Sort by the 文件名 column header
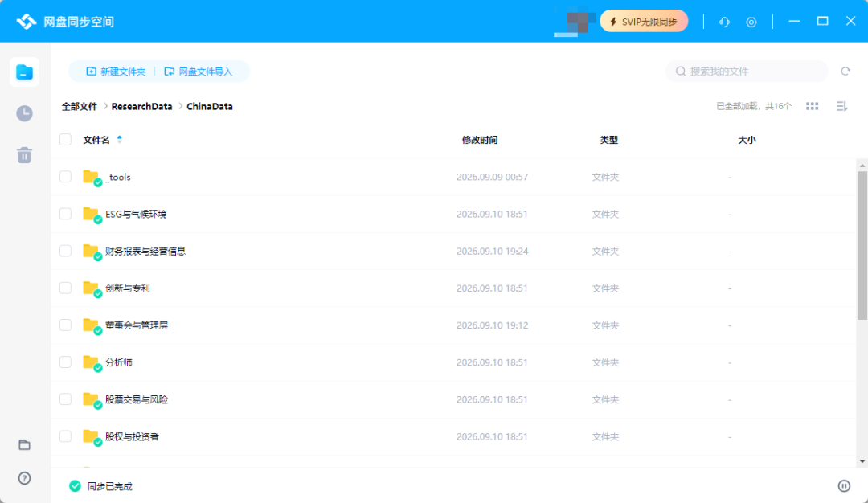 (96, 140)
